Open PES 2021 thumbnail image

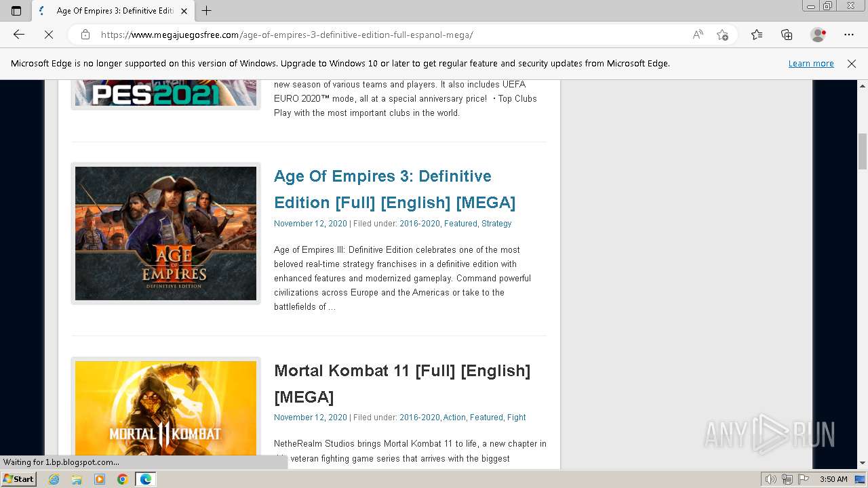point(165,93)
